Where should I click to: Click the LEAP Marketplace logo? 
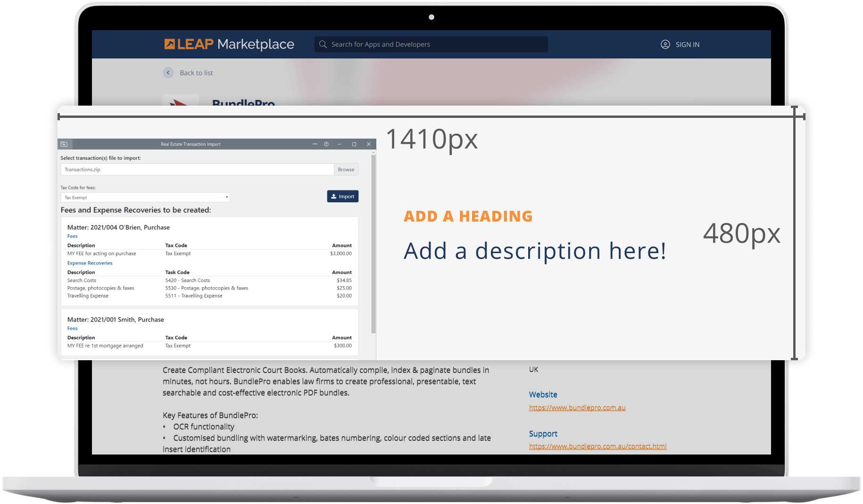pos(229,44)
